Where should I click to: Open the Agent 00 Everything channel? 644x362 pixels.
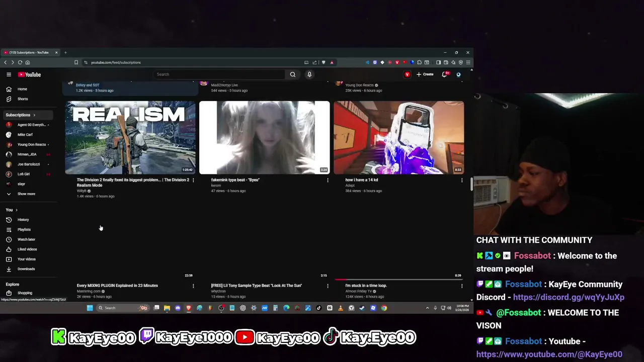29,125
